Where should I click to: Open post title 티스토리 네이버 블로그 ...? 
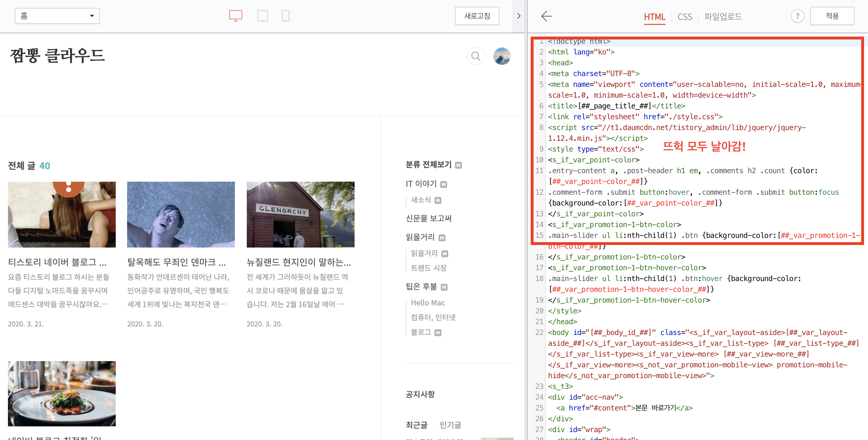tap(57, 262)
